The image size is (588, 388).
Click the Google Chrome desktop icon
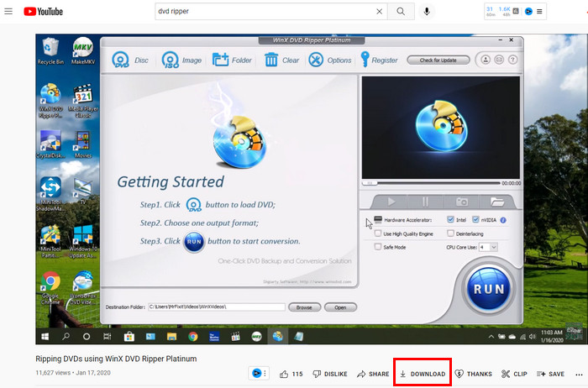[x=50, y=288]
